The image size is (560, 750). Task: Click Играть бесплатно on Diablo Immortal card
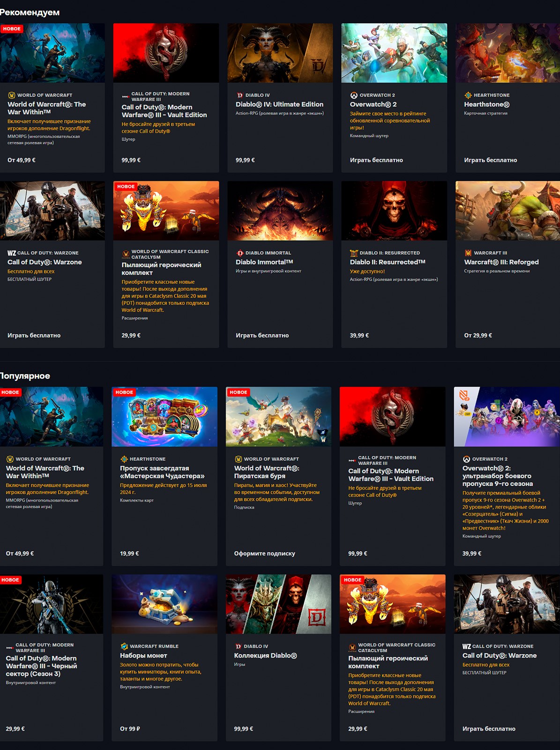pos(262,335)
